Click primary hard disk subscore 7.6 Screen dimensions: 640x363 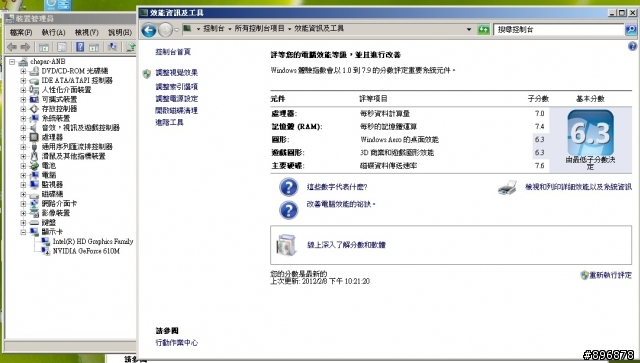tap(540, 166)
